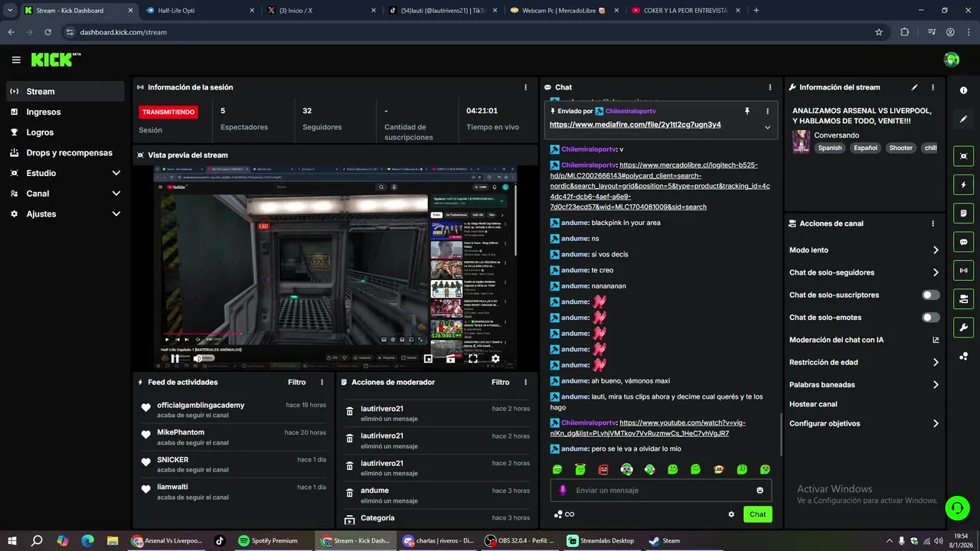Expand Configurar objetivos option

[936, 423]
